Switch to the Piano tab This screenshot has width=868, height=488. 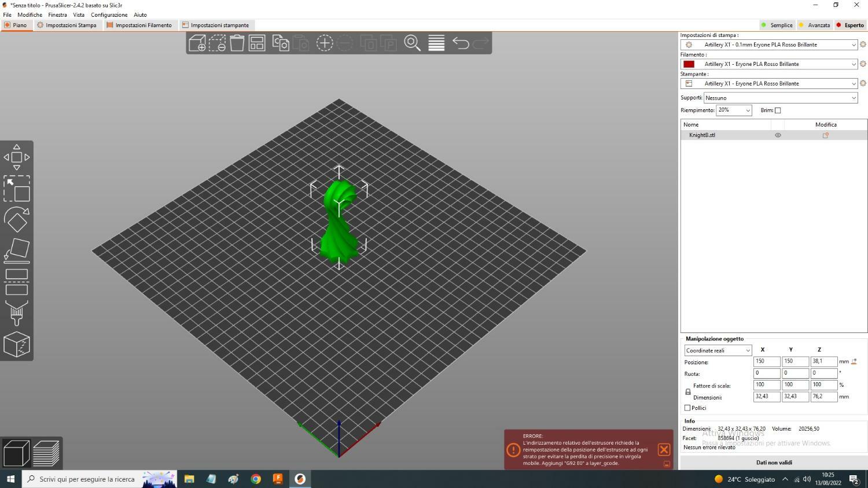tap(16, 25)
